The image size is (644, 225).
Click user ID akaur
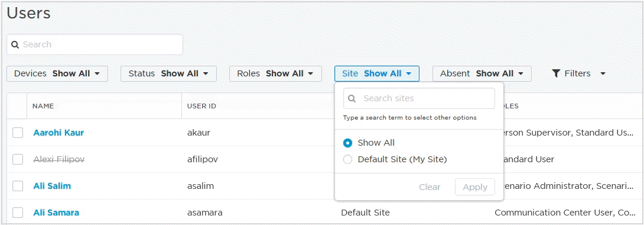(x=199, y=133)
